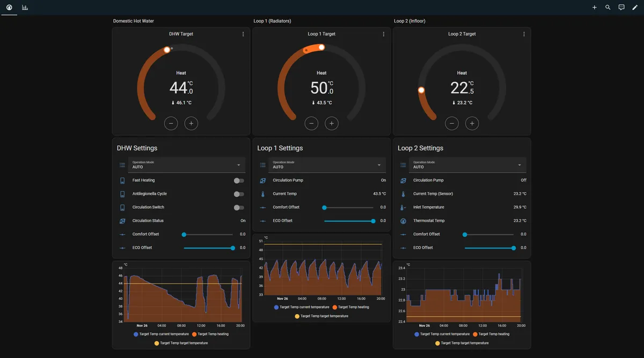Toggle the Antilegionella Cycle switch

point(239,194)
